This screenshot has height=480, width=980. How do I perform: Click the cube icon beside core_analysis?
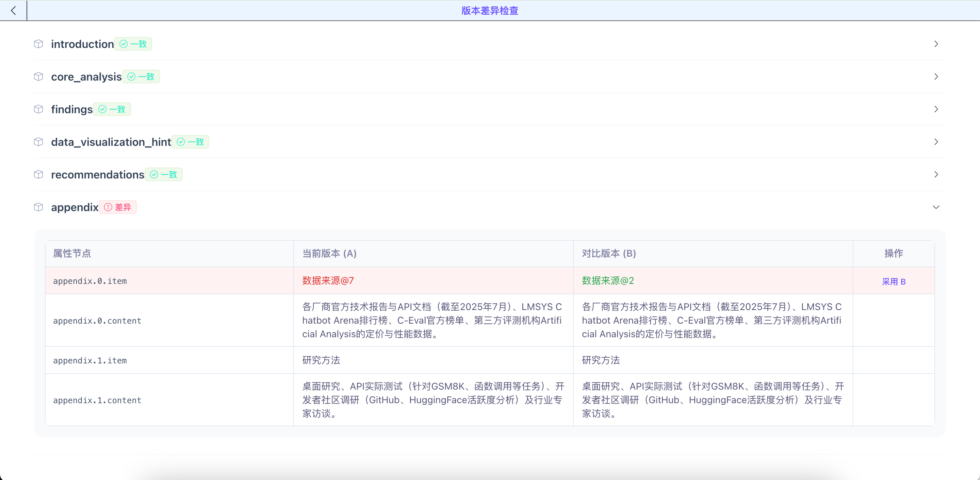38,77
